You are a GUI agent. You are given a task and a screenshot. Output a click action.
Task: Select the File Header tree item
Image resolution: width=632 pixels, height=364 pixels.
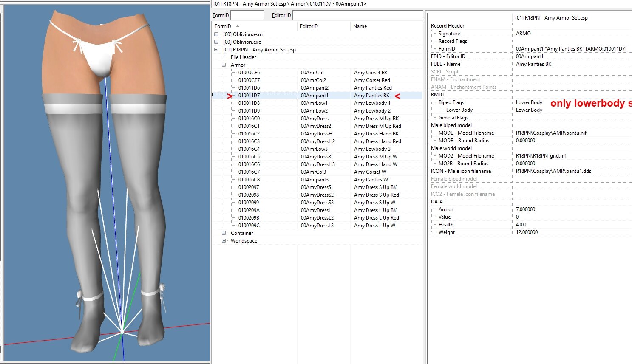(243, 57)
